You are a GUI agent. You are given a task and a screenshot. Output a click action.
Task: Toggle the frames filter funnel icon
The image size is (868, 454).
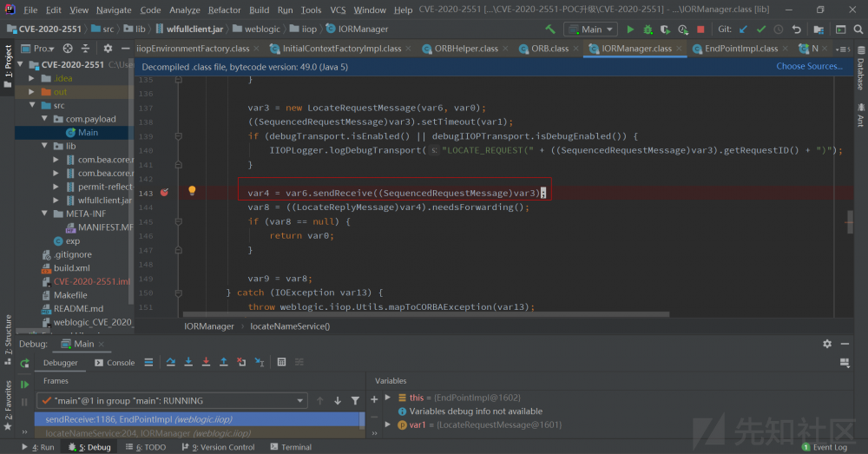pyautogui.click(x=355, y=401)
